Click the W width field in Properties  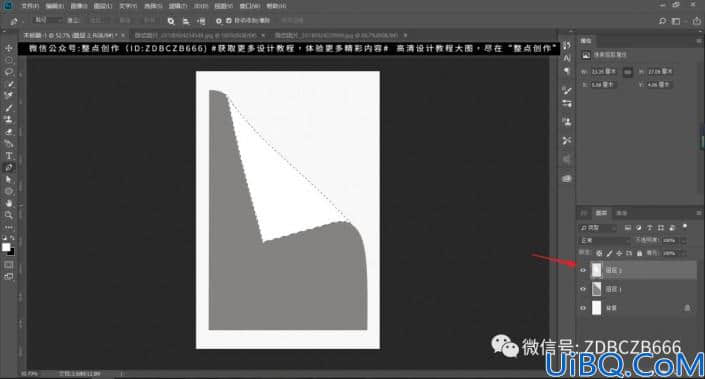pos(604,72)
